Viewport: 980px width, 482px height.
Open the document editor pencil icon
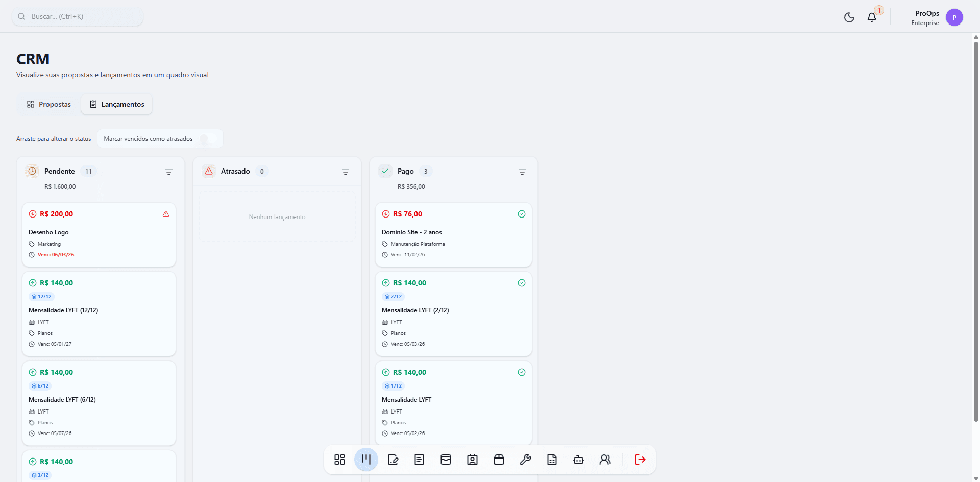coord(393,460)
